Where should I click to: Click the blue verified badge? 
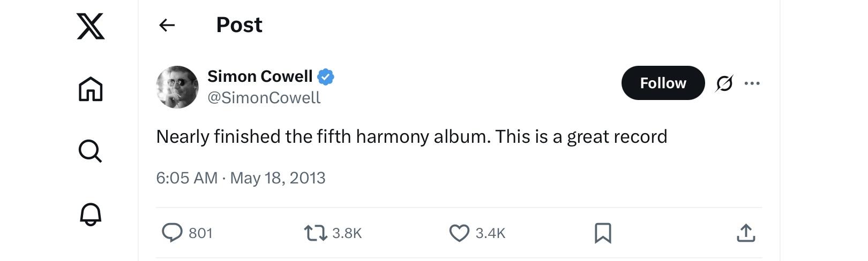pos(326,77)
